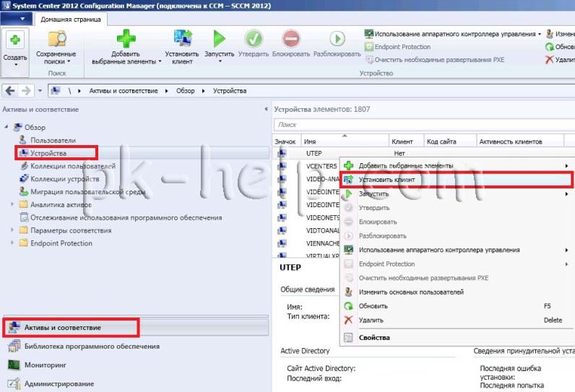This screenshot has width=575, height=392.
Task: Click Разблокировать ribbon icon
Action: pos(337,38)
